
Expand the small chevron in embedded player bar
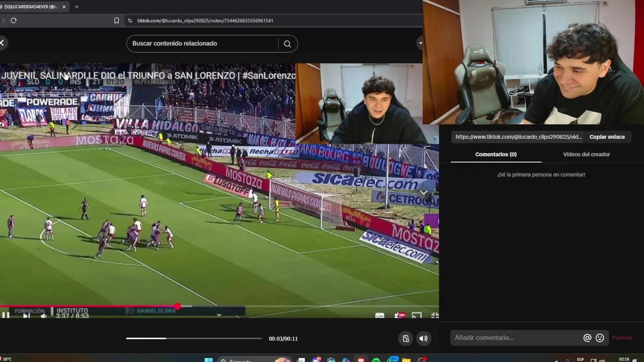[219, 315]
